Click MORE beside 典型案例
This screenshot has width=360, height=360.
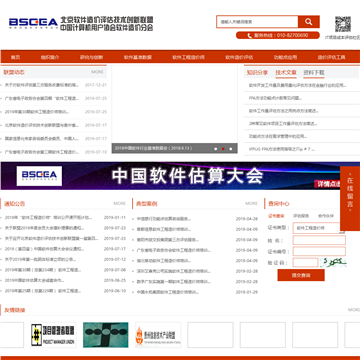[251, 203]
